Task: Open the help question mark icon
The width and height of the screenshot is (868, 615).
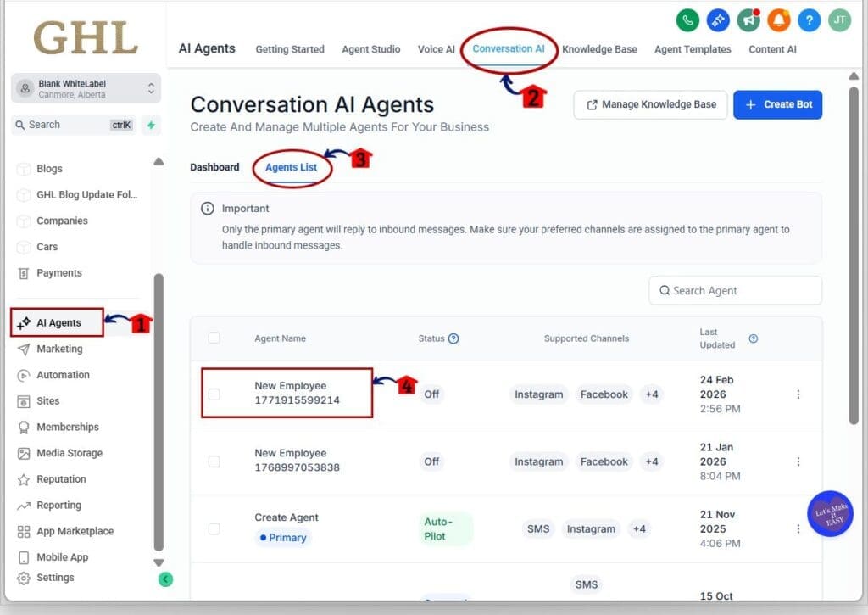Action: click(810, 20)
